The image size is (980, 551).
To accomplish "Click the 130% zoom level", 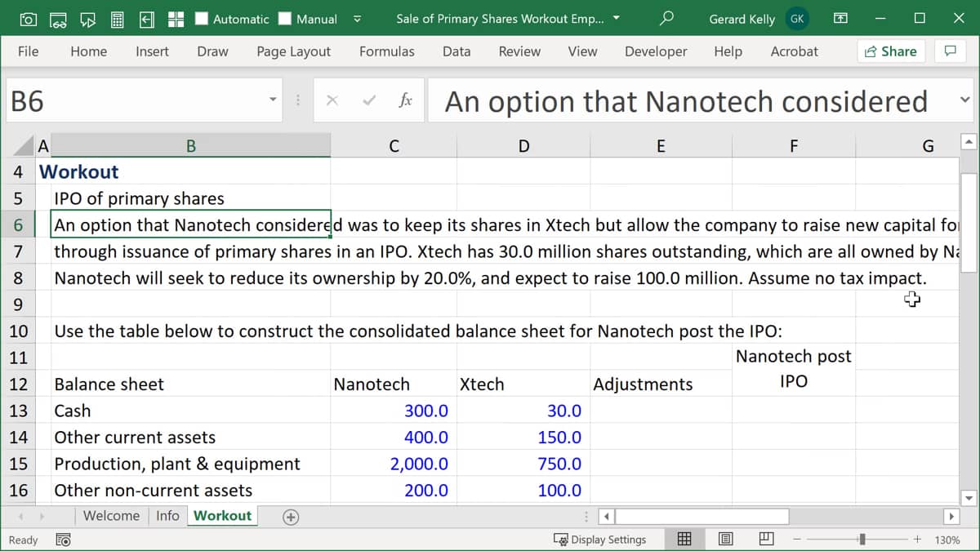I will [947, 540].
